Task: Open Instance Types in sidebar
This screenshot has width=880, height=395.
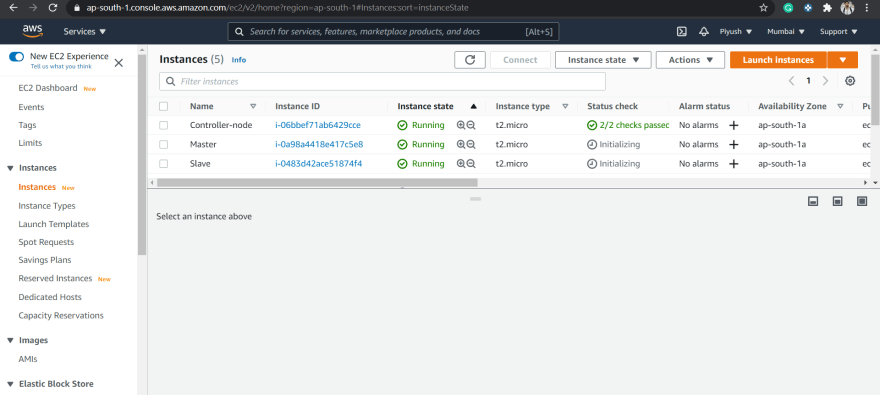Action: pyautogui.click(x=47, y=206)
